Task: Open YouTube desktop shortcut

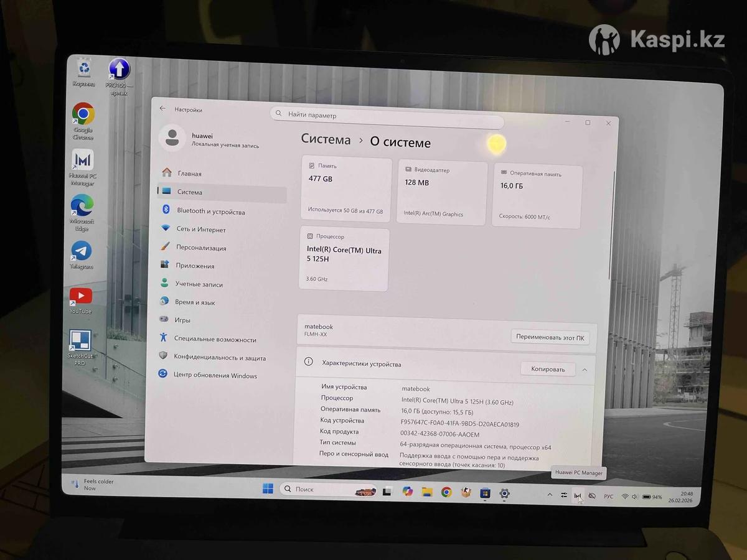Action: click(81, 296)
